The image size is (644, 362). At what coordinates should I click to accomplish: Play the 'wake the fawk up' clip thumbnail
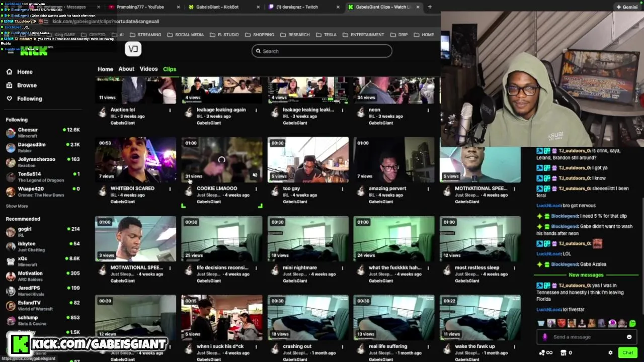tap(480, 318)
